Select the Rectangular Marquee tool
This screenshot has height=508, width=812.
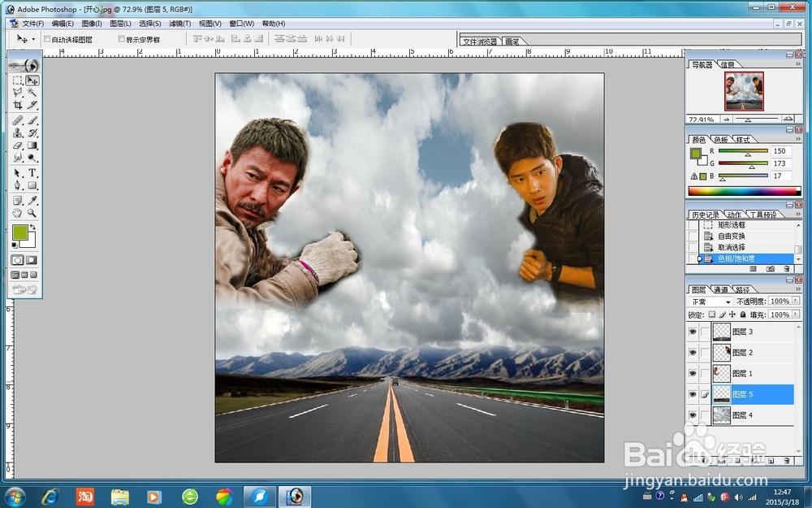tap(18, 80)
